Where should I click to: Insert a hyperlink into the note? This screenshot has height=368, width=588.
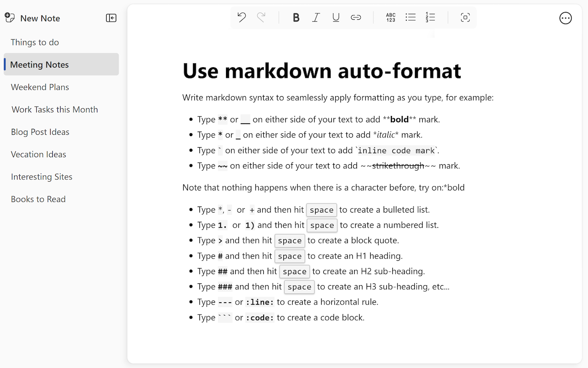coord(356,17)
